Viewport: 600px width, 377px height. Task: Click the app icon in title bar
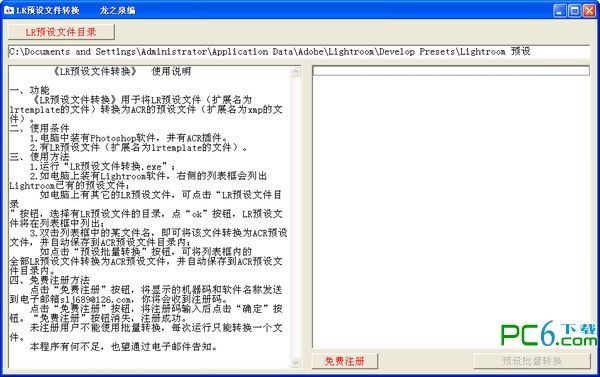(x=8, y=10)
